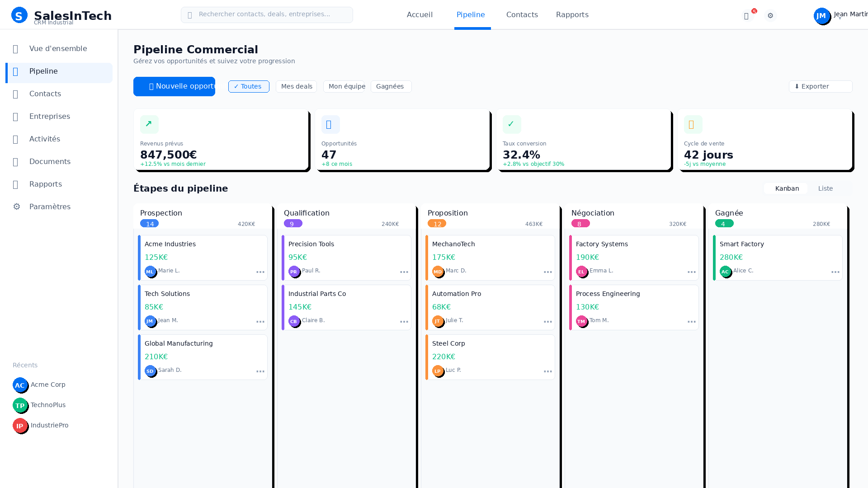The width and height of the screenshot is (868, 488).
Task: Select the Pipeline icon in the sidebar
Action: 16,71
